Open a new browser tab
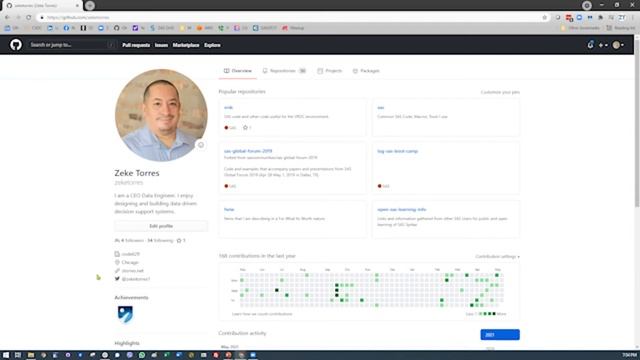Viewport: 640px width, 360px height. tap(90, 6)
